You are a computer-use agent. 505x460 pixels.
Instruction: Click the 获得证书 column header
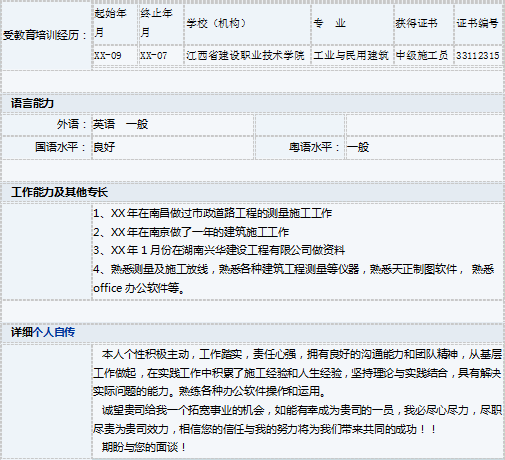point(416,23)
